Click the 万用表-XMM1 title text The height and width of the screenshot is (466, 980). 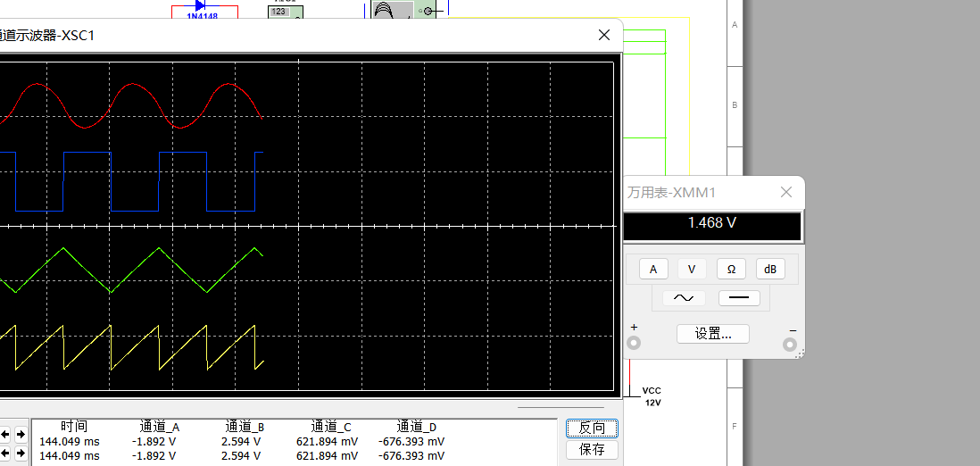pos(672,193)
